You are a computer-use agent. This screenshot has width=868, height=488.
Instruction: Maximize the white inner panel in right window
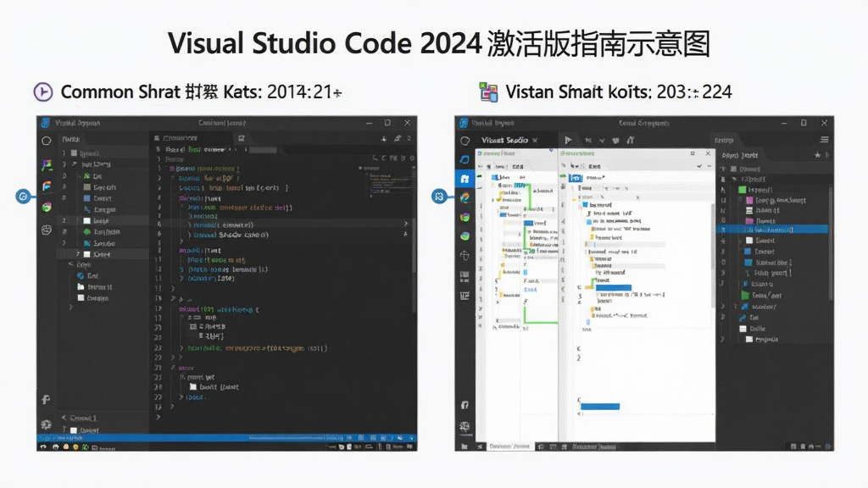[693, 153]
